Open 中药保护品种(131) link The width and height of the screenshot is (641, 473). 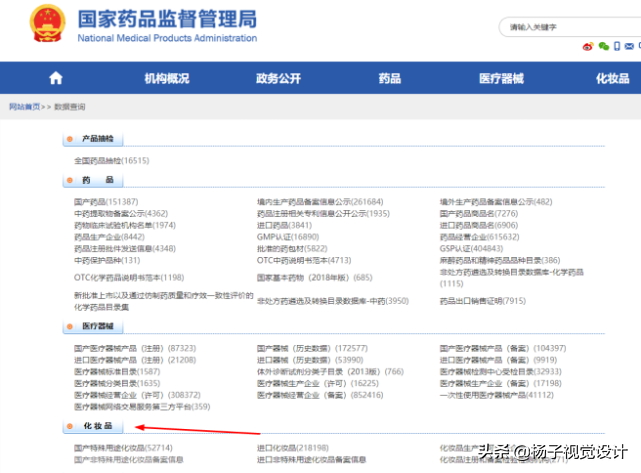(x=107, y=260)
